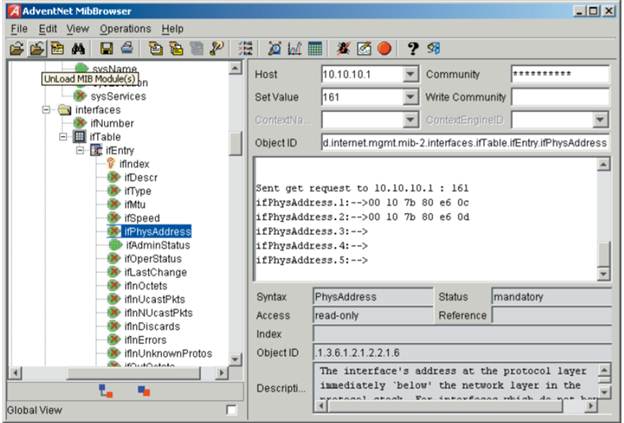The height and width of the screenshot is (423, 624).
Task: Collapse the ifTable tree node
Action: (62, 137)
